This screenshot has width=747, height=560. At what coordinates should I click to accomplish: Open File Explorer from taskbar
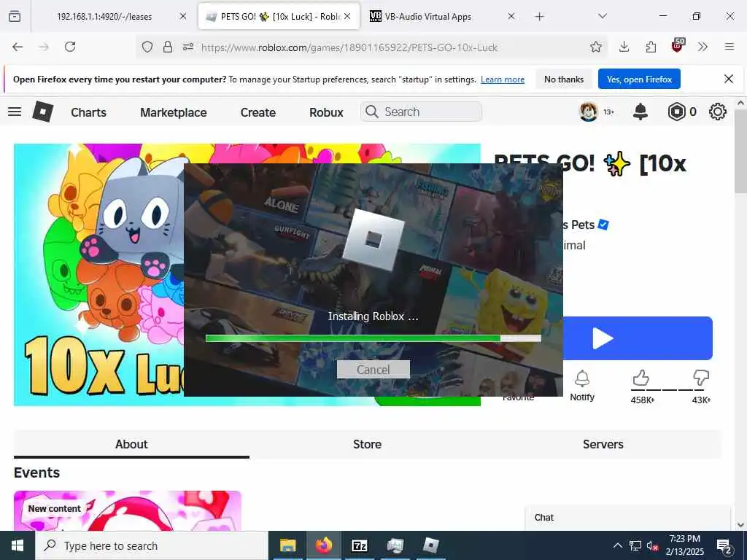click(287, 545)
